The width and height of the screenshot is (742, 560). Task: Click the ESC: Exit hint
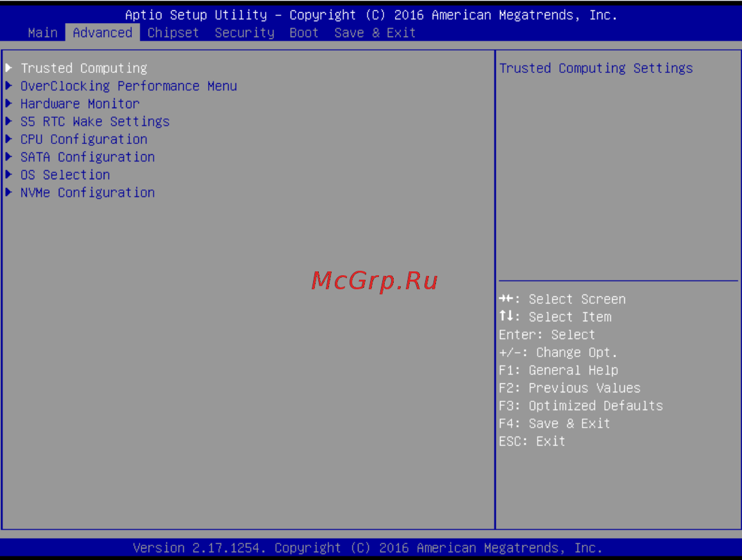[x=533, y=442]
